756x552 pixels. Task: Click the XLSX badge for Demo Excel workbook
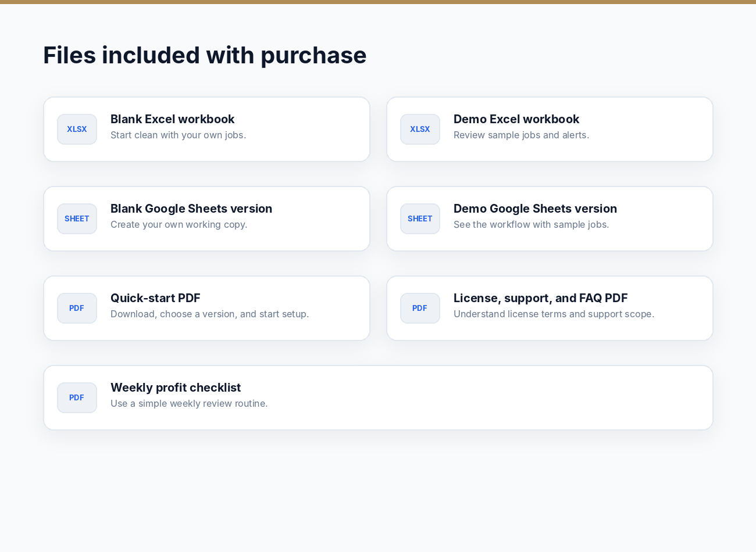click(420, 129)
